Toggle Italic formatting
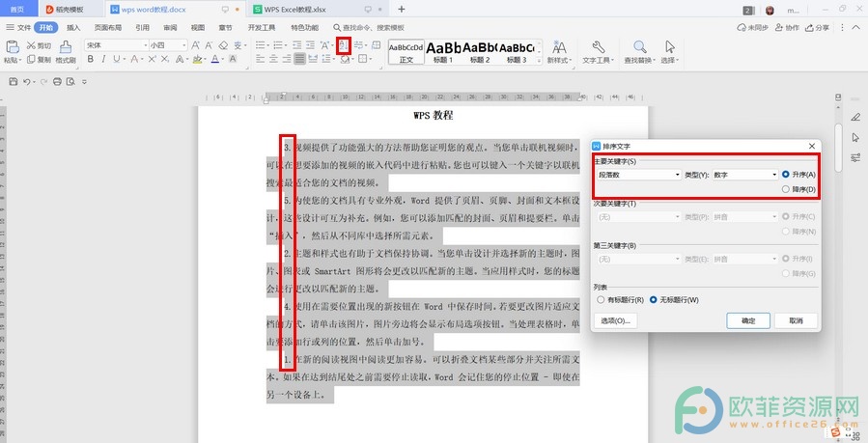 103,59
